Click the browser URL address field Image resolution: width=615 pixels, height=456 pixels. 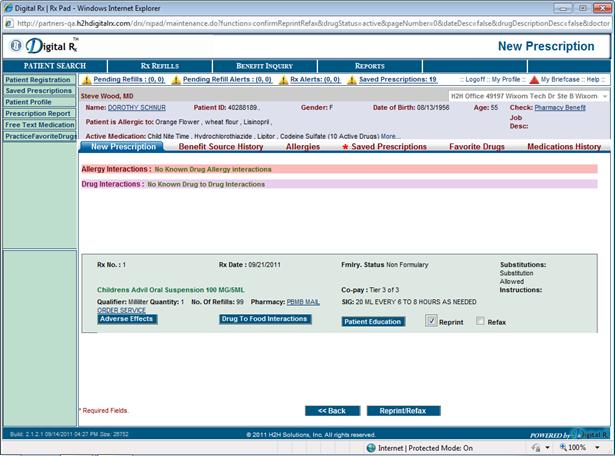click(300, 19)
